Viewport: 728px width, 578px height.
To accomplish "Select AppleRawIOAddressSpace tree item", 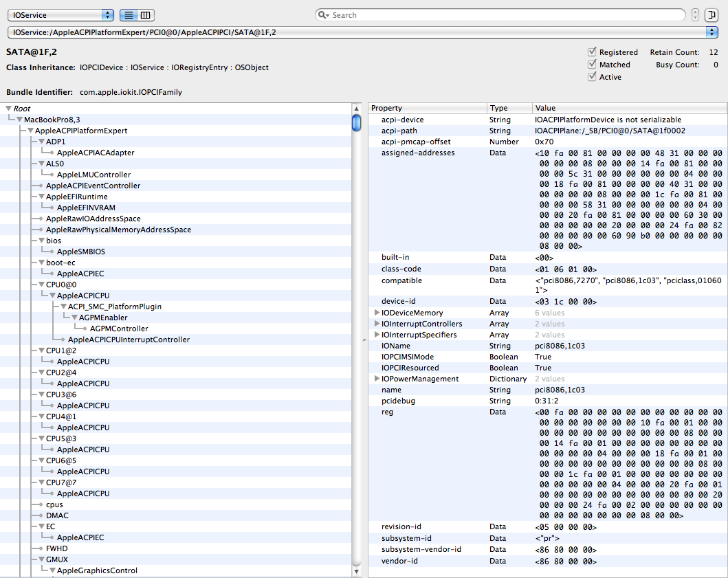I will [x=93, y=218].
